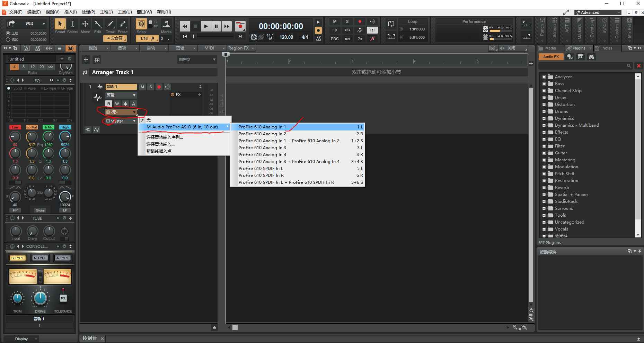Add a track folder icon

pos(97,60)
